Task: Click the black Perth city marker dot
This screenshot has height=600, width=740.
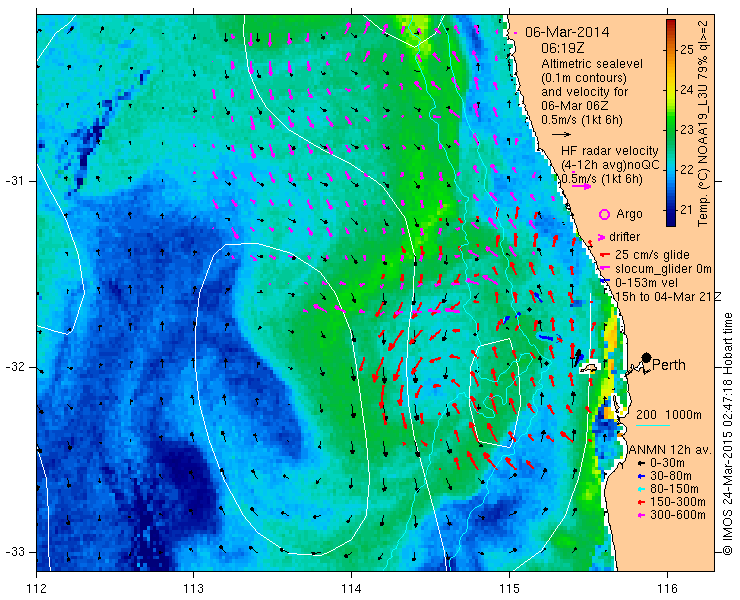Action: (x=647, y=357)
